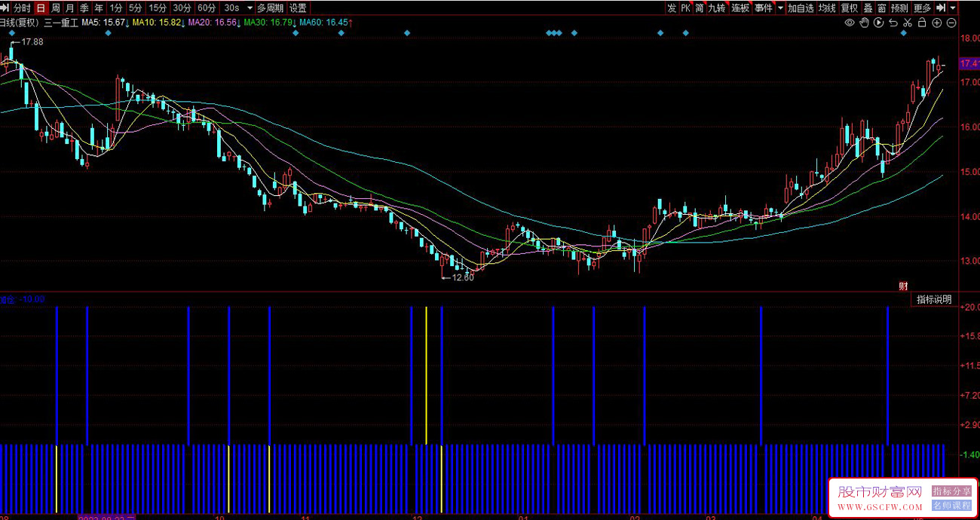Click 加自选 to add to watchlist
Screen dimensions: 980x520
(801, 8)
